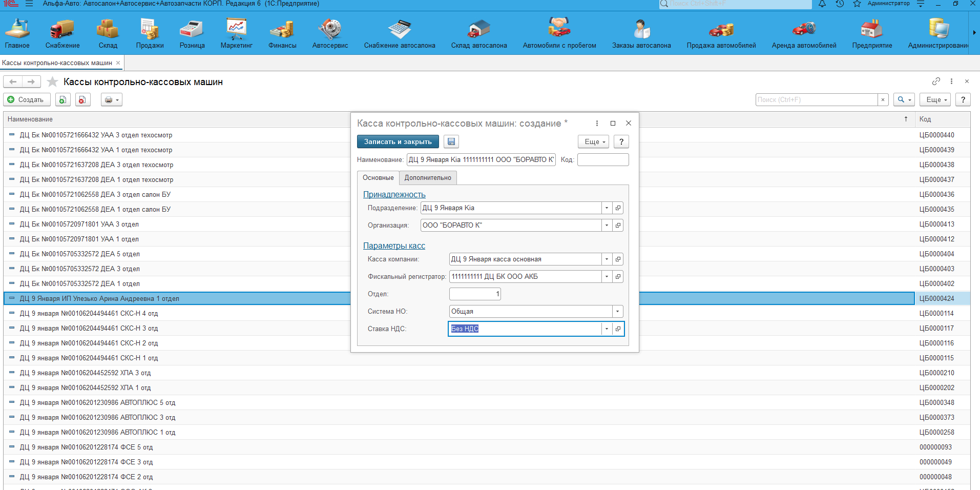Expand the Касса компании dropdown
This screenshot has height=490, width=980.
[x=607, y=259]
